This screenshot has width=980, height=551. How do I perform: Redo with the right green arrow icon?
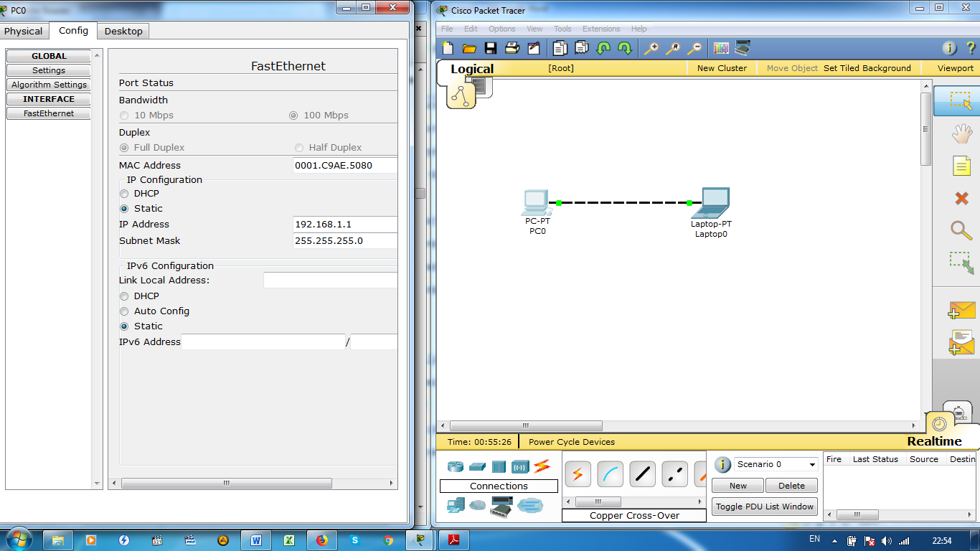[625, 48]
